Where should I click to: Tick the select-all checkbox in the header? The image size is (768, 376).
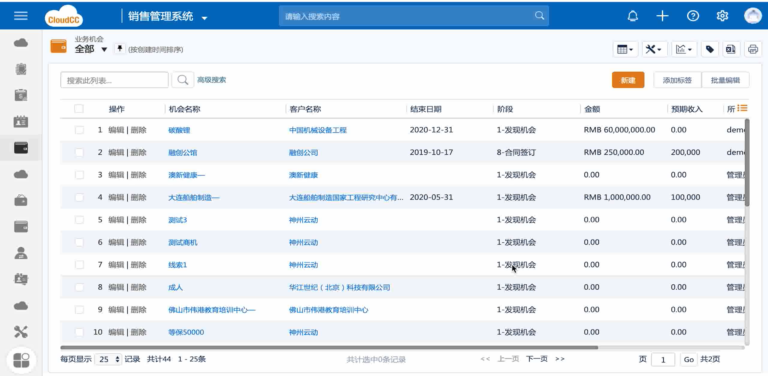79,109
